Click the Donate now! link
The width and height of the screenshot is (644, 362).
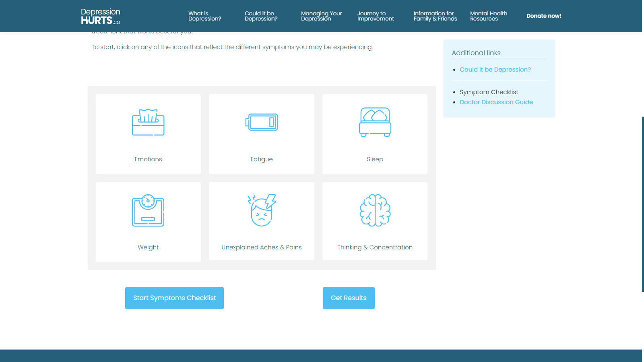point(544,16)
